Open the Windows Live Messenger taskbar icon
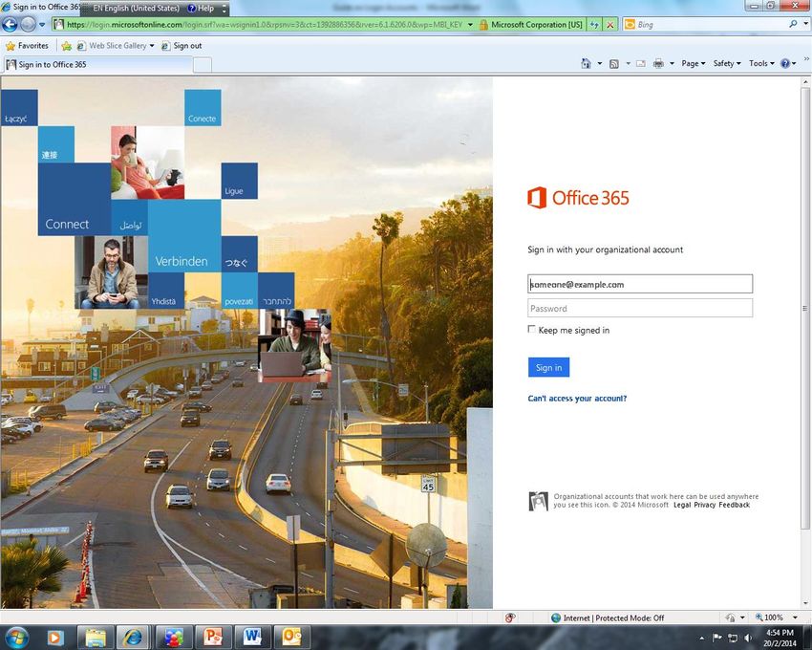This screenshot has height=650, width=812. [174, 637]
